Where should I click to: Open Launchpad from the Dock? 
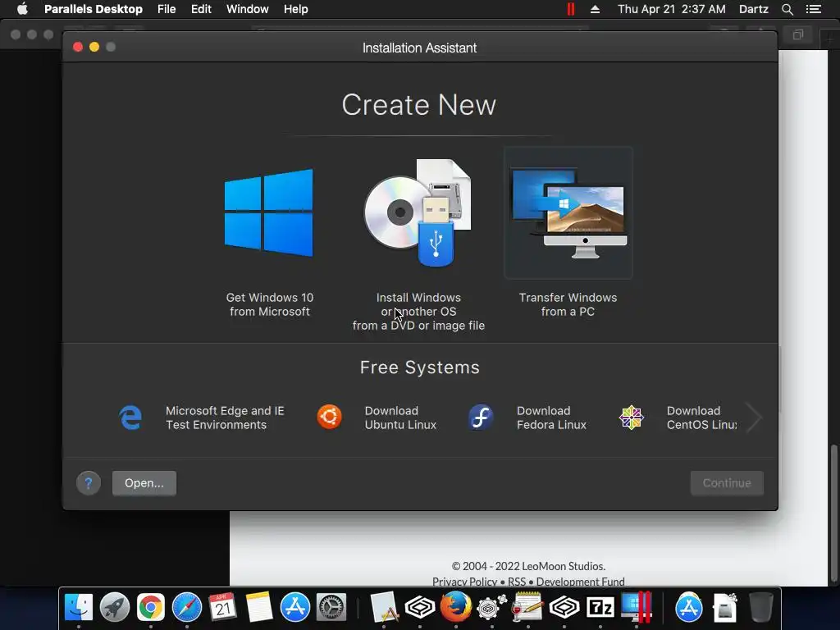115,608
